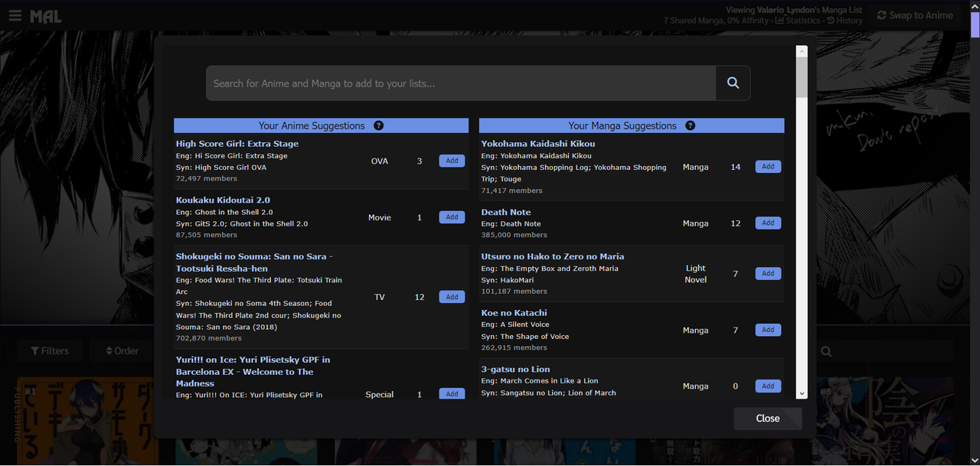The height and width of the screenshot is (466, 980).
Task: Open the Filters menu
Action: 50,351
